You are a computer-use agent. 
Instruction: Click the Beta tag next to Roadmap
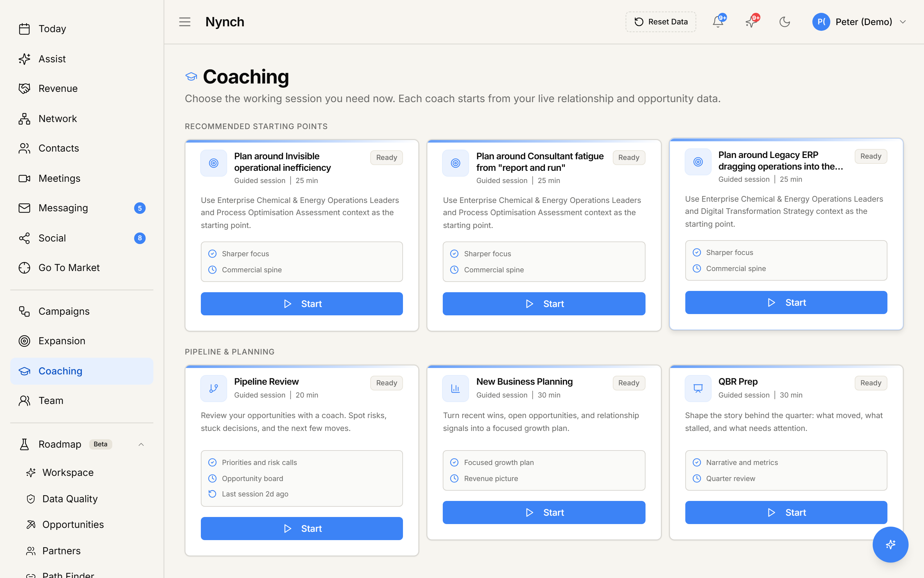point(100,444)
